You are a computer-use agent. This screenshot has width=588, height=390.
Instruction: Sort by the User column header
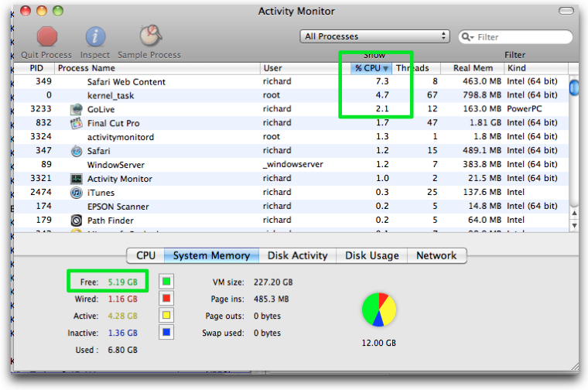[x=305, y=68]
